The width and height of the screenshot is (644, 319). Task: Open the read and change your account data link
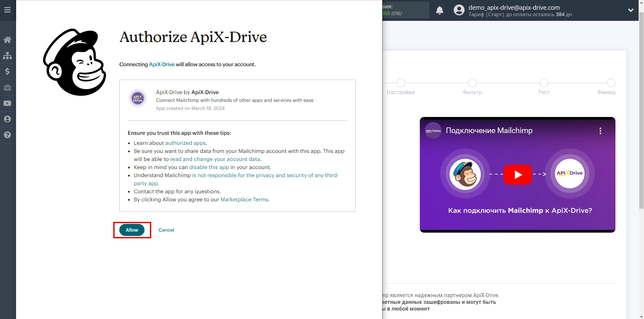215,159
